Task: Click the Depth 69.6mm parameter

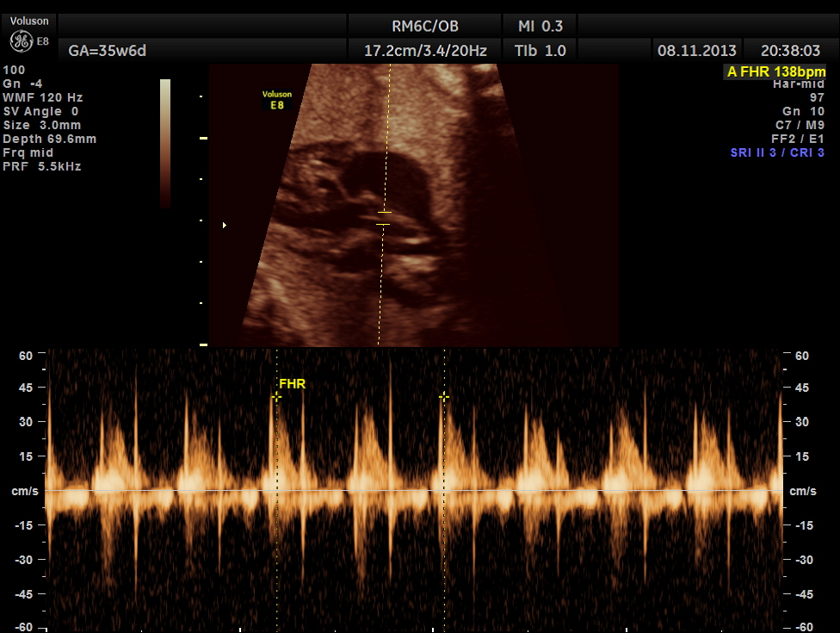Action: tap(50, 139)
